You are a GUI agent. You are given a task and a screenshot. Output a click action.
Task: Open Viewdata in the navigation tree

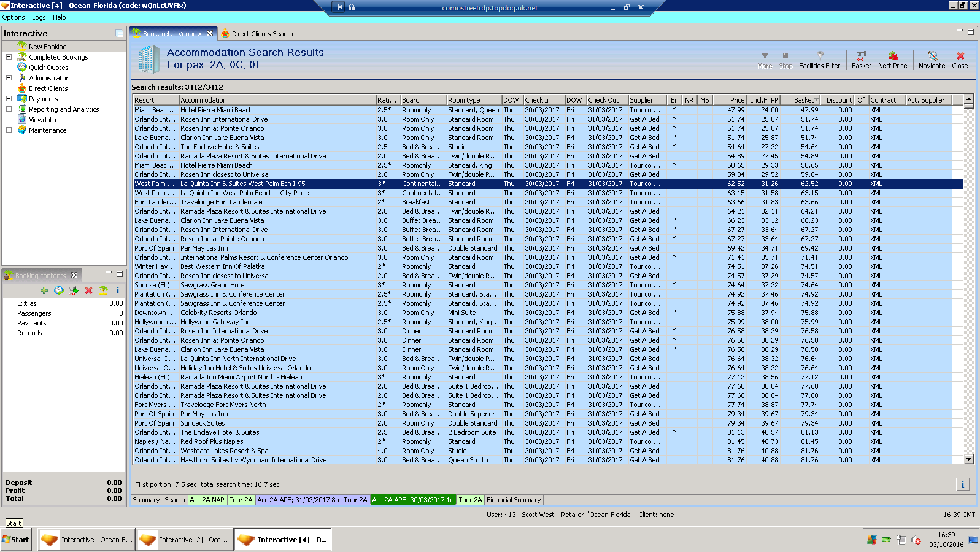point(42,120)
